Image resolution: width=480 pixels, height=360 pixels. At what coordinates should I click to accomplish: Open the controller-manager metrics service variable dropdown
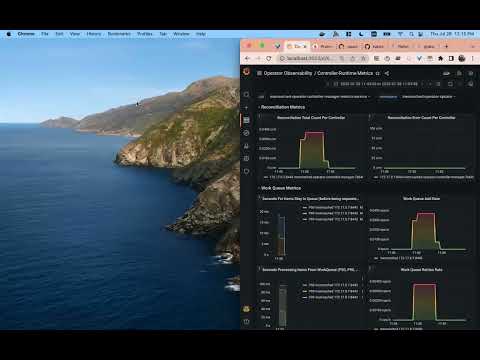click(x=320, y=97)
